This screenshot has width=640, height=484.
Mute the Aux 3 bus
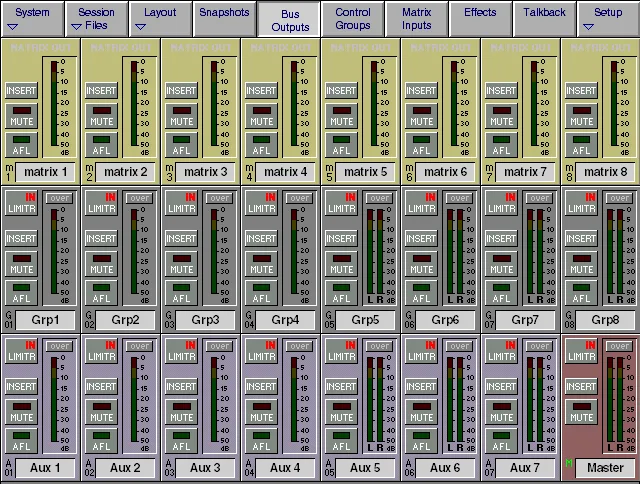click(182, 413)
